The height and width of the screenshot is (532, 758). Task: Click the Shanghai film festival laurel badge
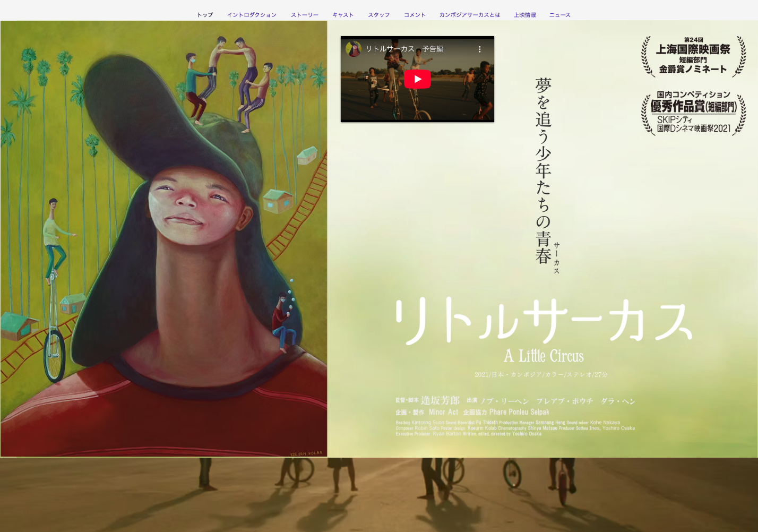[693, 56]
